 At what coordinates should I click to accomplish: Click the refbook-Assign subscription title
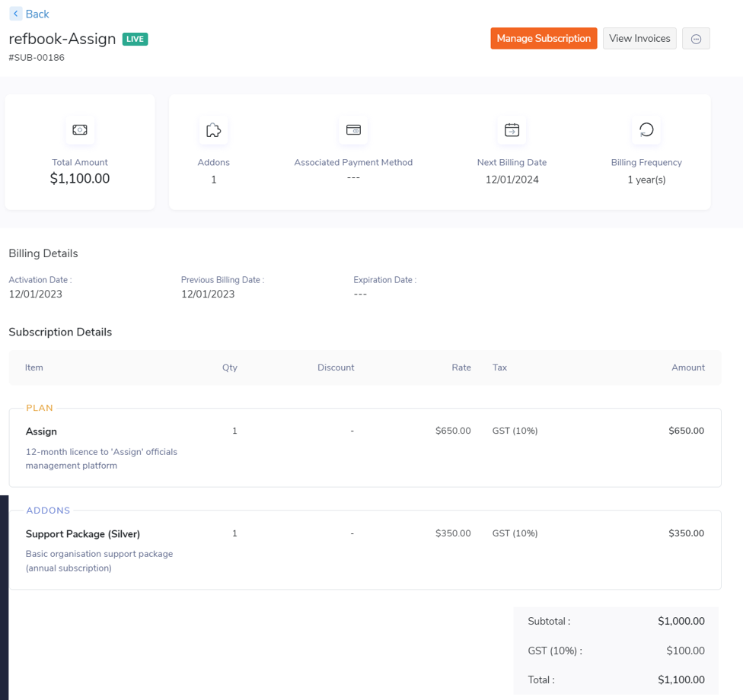(x=62, y=39)
